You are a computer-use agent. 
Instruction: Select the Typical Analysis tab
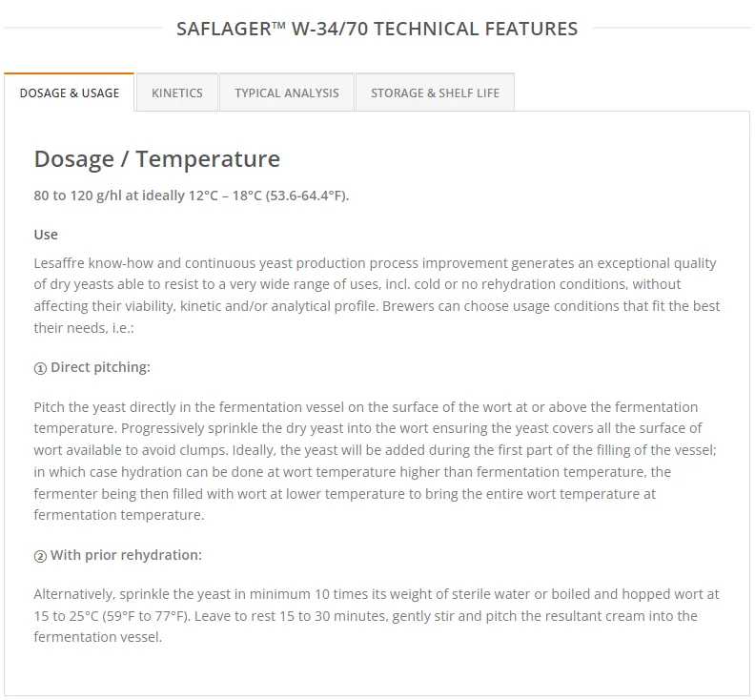tap(287, 93)
